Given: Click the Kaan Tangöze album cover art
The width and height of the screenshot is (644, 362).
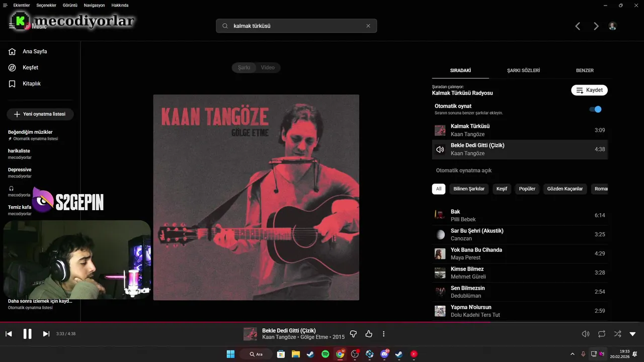Looking at the screenshot, I should click(x=256, y=197).
